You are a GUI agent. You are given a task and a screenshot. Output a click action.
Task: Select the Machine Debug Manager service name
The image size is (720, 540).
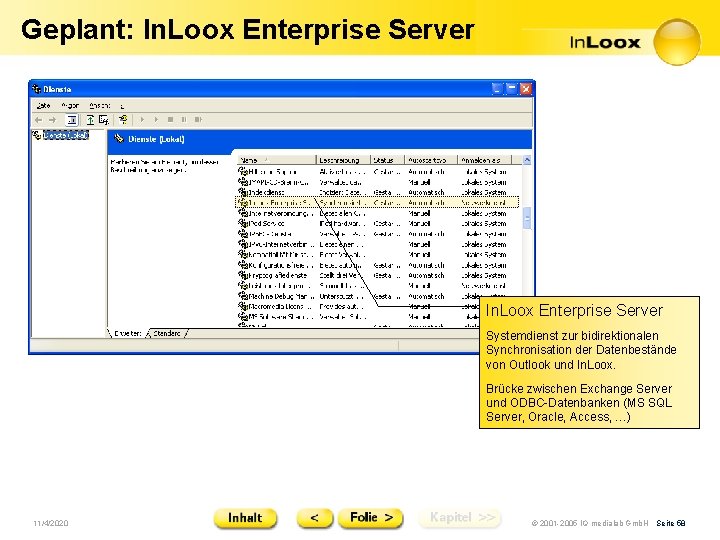pos(281,296)
